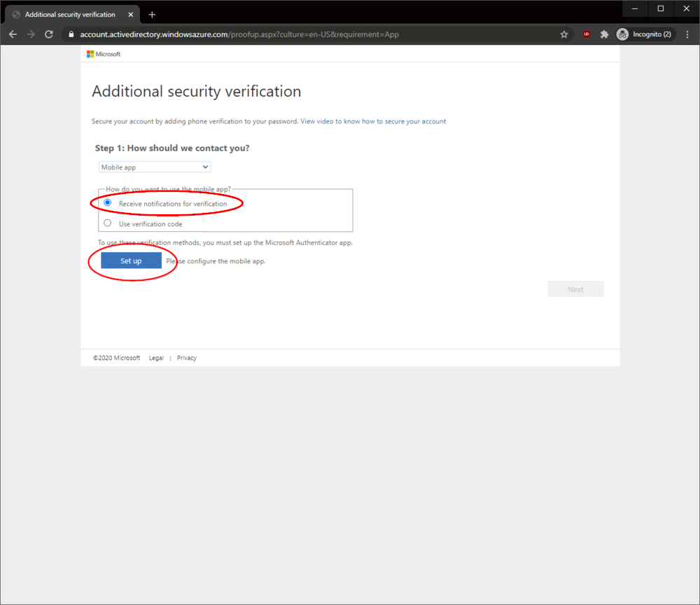Maximize the browser window
Image resolution: width=700 pixels, height=605 pixels.
(x=661, y=8)
